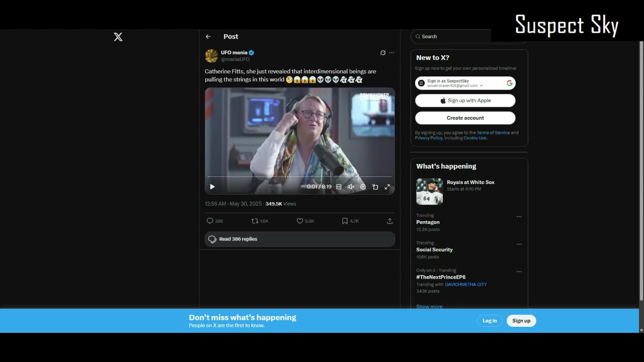Open the Royals at White Sox thumbnail
The width and height of the screenshot is (644, 362).
pyautogui.click(x=430, y=191)
